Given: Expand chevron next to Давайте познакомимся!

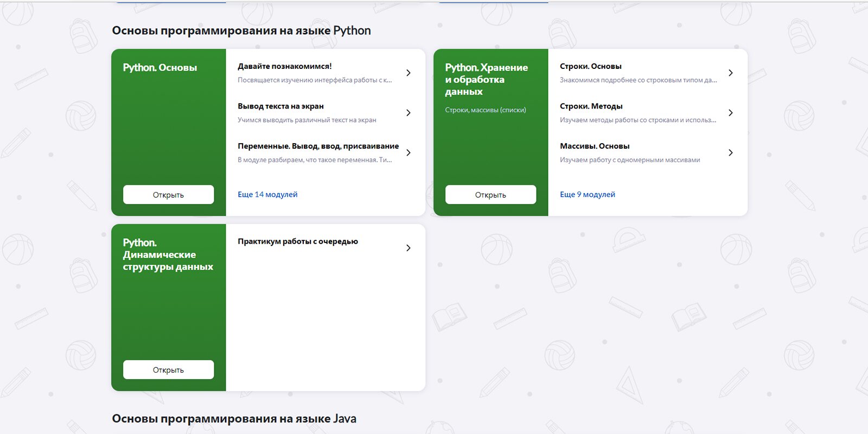Looking at the screenshot, I should tap(409, 73).
